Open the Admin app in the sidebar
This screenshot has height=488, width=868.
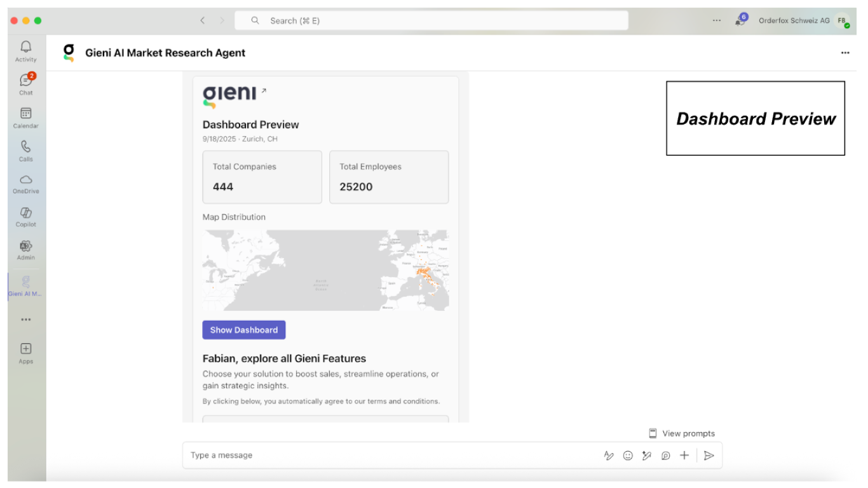[26, 250]
